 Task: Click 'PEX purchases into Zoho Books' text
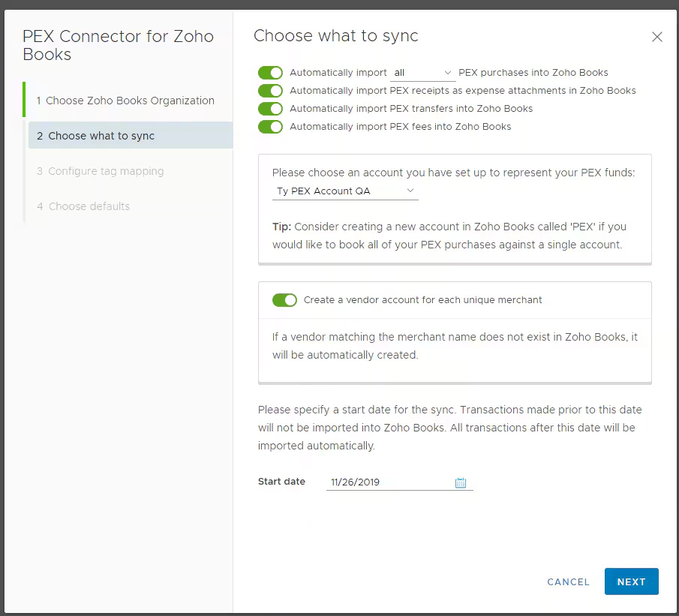click(533, 72)
